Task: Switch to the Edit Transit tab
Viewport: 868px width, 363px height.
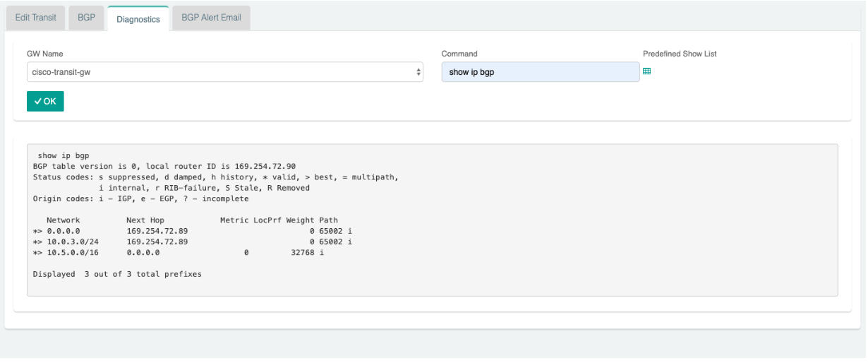Action: [35, 18]
